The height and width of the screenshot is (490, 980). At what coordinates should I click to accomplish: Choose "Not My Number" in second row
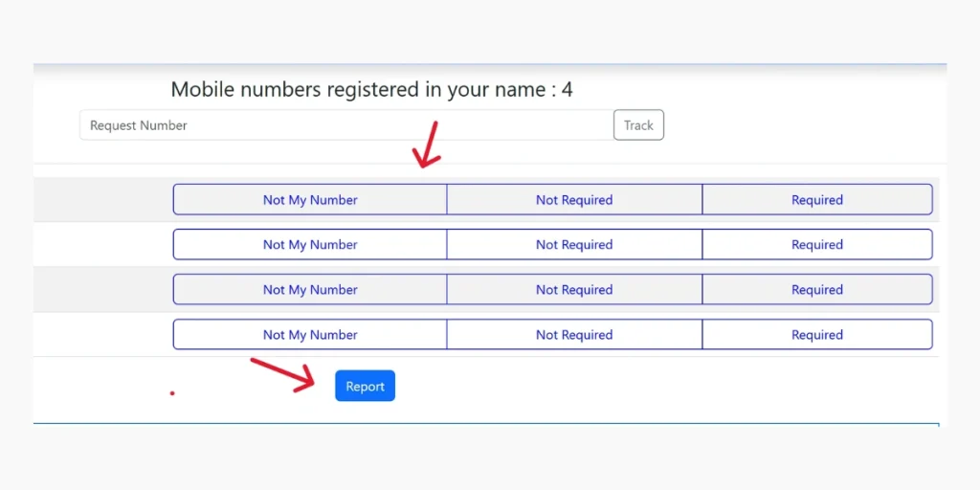tap(310, 245)
